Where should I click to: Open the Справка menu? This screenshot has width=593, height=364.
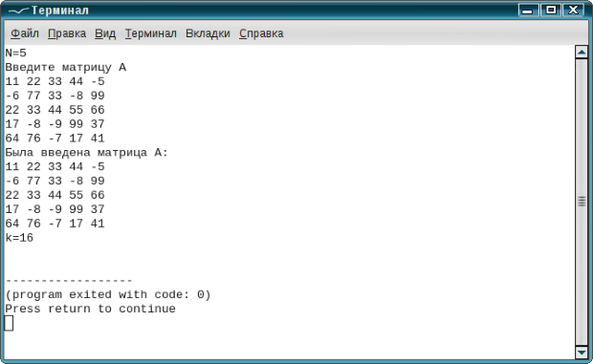click(261, 33)
